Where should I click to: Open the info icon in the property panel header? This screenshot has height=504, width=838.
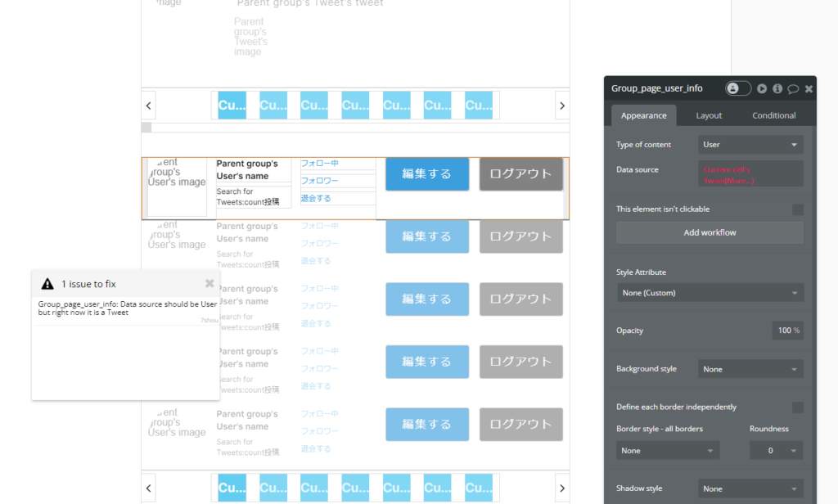pos(777,88)
